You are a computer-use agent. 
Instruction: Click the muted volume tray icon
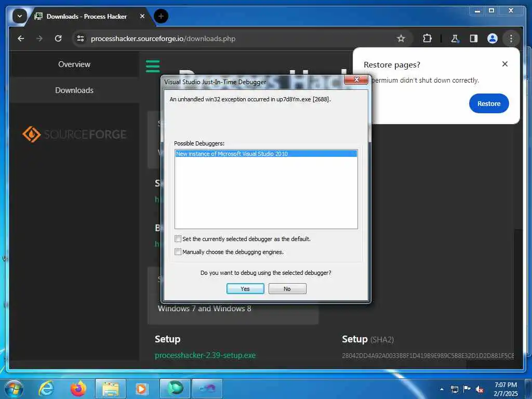(480, 390)
